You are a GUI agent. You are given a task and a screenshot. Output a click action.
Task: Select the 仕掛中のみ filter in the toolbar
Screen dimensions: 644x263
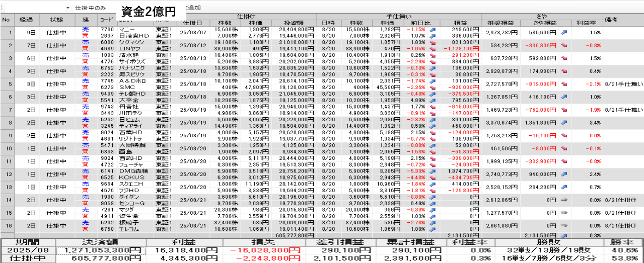click(x=90, y=9)
